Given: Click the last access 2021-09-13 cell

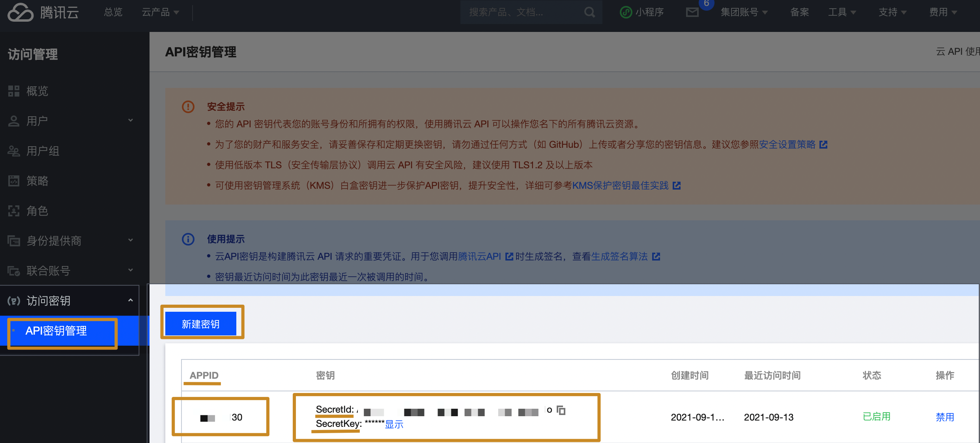Looking at the screenshot, I should pos(769,417).
